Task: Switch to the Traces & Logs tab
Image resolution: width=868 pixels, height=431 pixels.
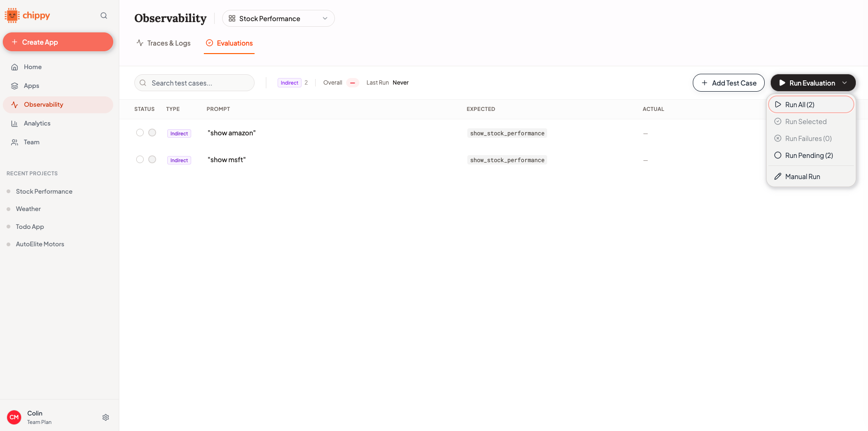Action: pyautogui.click(x=163, y=43)
